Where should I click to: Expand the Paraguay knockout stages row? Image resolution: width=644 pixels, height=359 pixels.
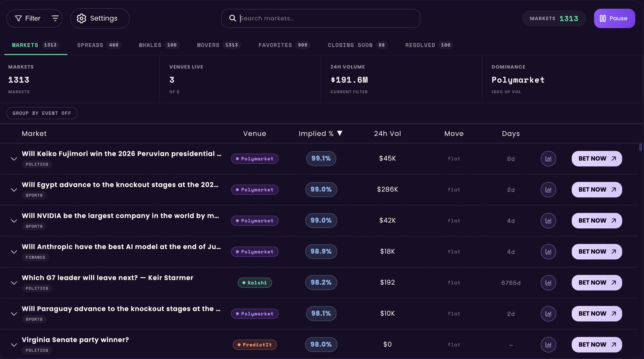(14, 314)
